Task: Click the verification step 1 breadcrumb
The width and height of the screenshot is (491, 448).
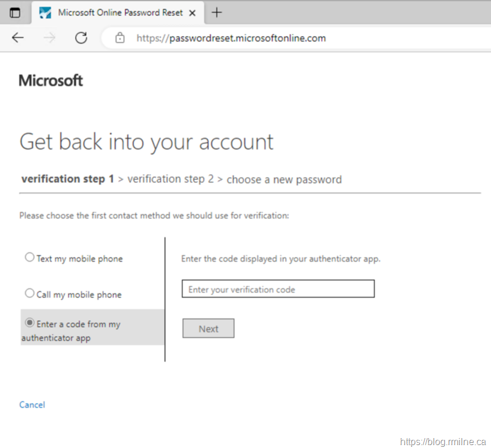Action: pyautogui.click(x=68, y=179)
